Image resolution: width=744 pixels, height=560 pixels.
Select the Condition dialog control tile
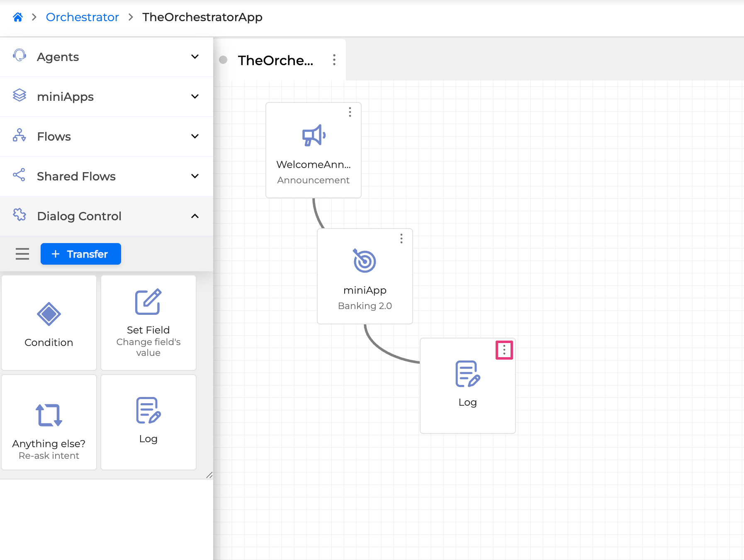[x=49, y=323]
